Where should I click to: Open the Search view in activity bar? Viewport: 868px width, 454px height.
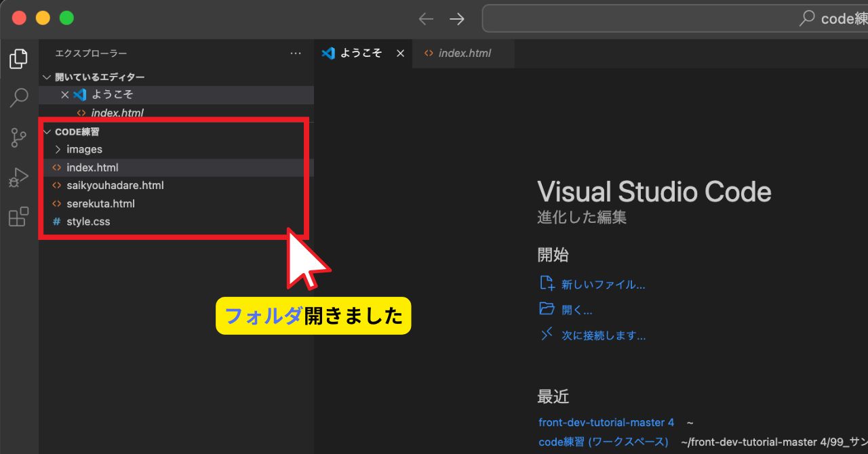pos(19,98)
